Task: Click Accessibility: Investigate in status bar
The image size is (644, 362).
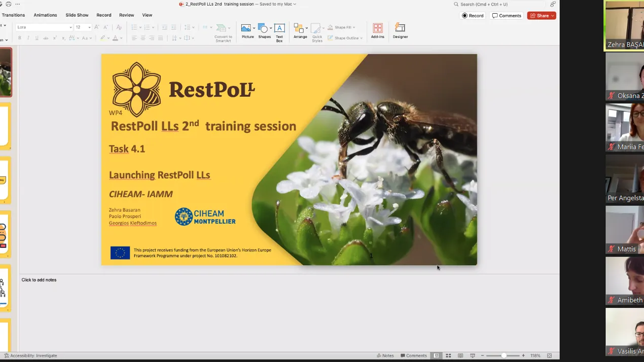Action: (30, 356)
